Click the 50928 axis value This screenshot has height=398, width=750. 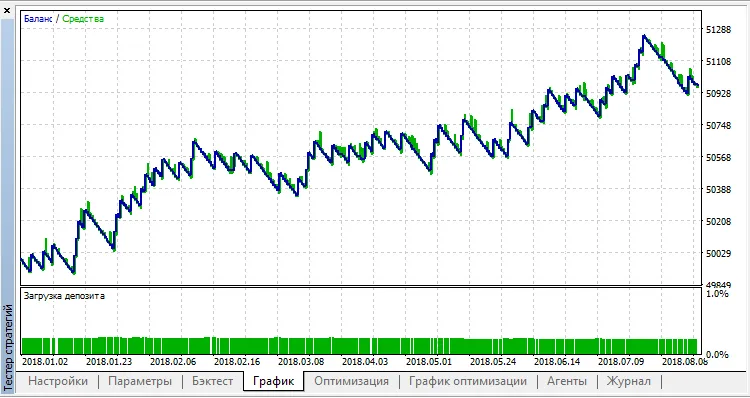click(x=719, y=94)
